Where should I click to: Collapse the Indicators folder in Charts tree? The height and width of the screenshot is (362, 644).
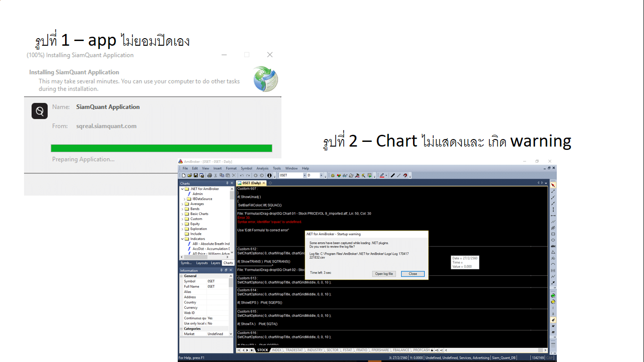[x=182, y=239]
